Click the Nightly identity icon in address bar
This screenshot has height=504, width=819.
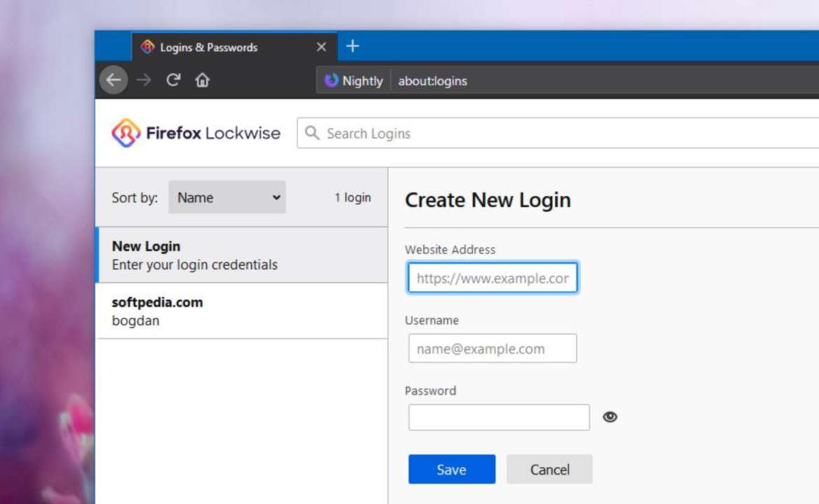point(331,80)
